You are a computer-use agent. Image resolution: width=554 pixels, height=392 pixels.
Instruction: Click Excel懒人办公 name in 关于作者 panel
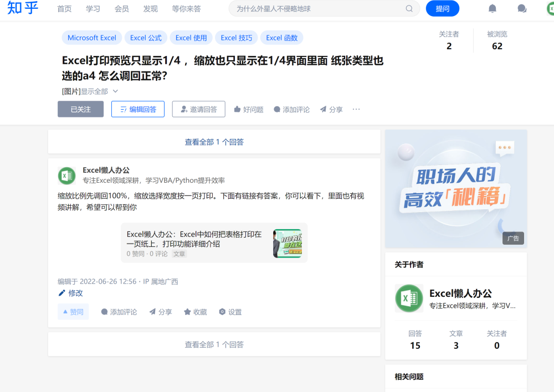click(x=460, y=293)
